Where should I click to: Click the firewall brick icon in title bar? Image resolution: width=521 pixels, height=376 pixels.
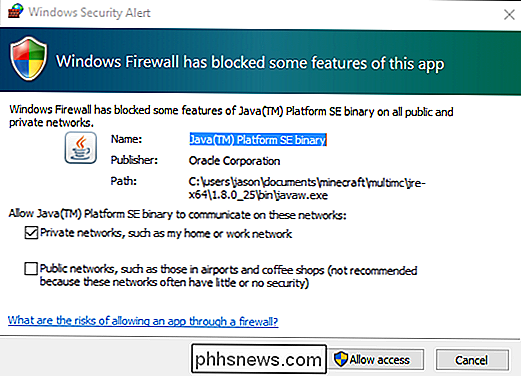pos(15,11)
